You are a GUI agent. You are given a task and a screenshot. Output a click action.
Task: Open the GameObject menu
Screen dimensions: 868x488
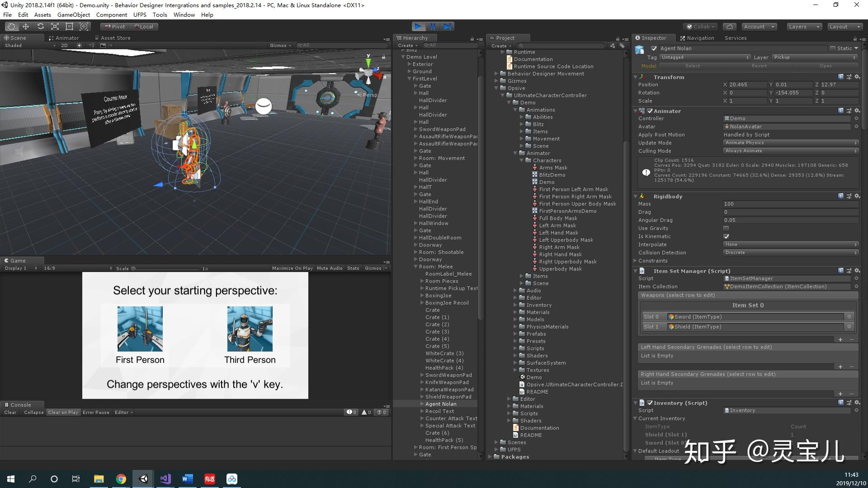tap(73, 15)
